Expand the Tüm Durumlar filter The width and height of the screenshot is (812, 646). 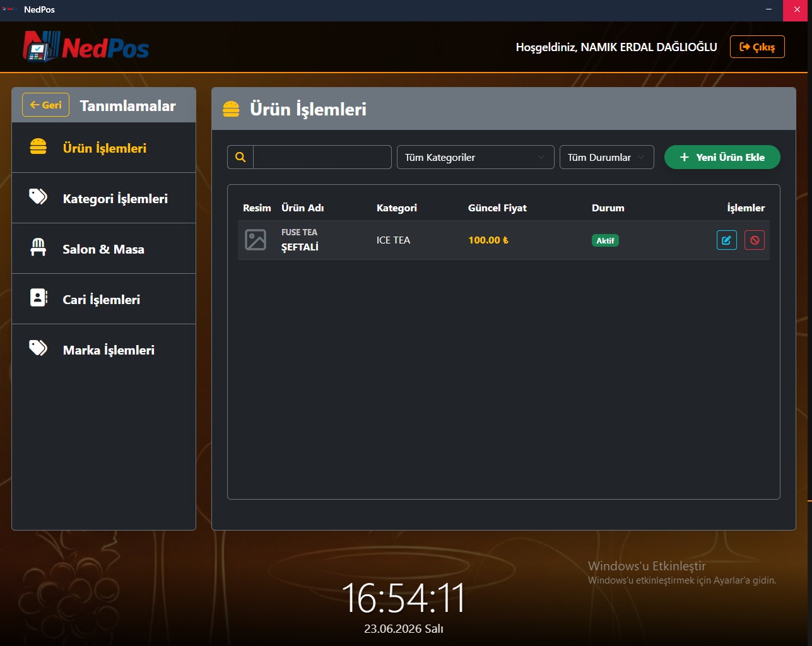tap(606, 157)
